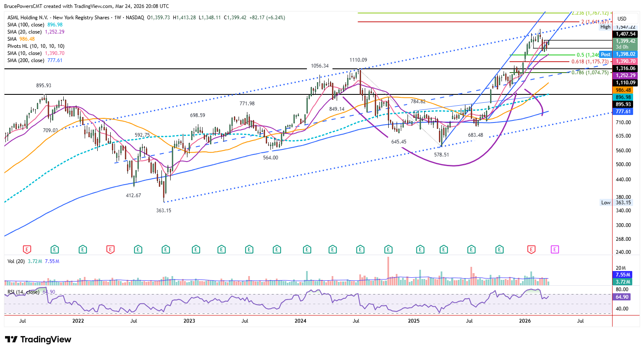The image size is (644, 352).
Task: Click the 709.03 pivot low label
Action: 50,130
